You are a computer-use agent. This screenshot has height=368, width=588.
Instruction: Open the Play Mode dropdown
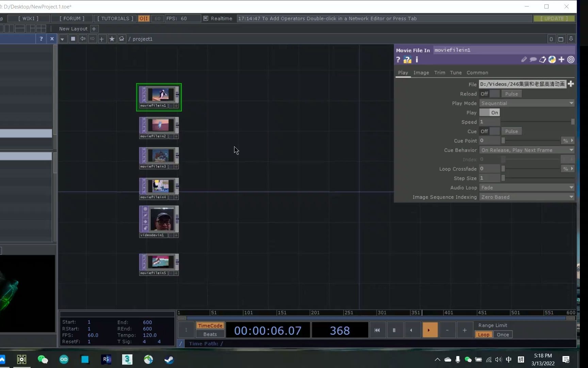527,103
